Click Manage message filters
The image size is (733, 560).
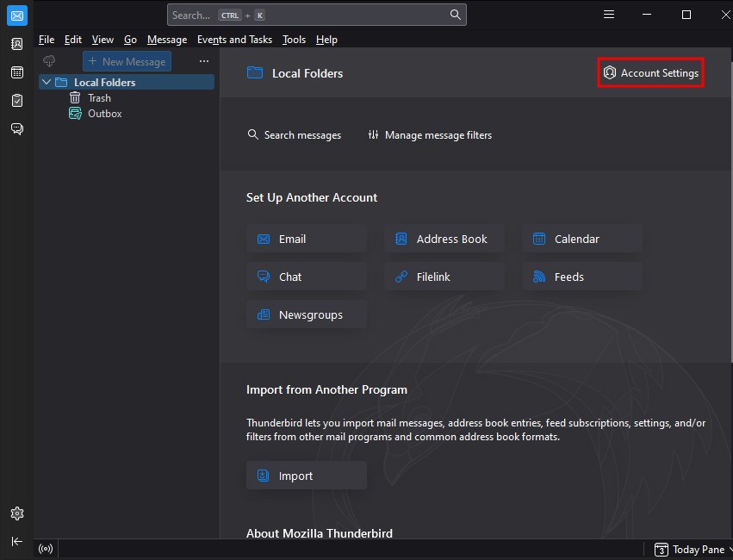pos(430,135)
